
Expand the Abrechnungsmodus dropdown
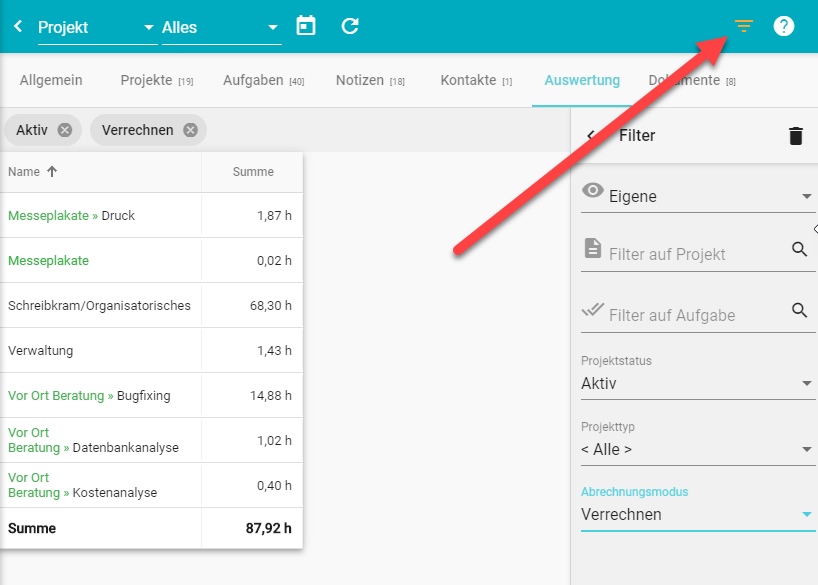(x=697, y=514)
